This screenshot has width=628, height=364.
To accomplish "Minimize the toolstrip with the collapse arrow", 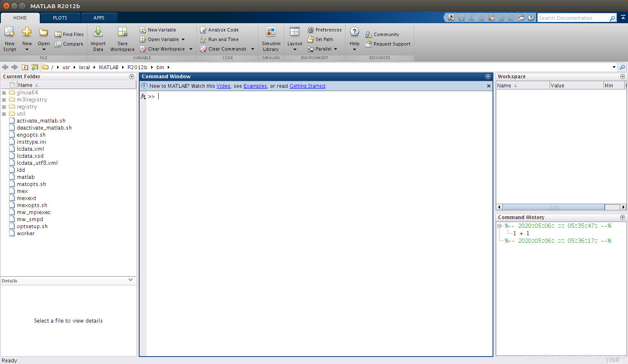I will point(623,17).
